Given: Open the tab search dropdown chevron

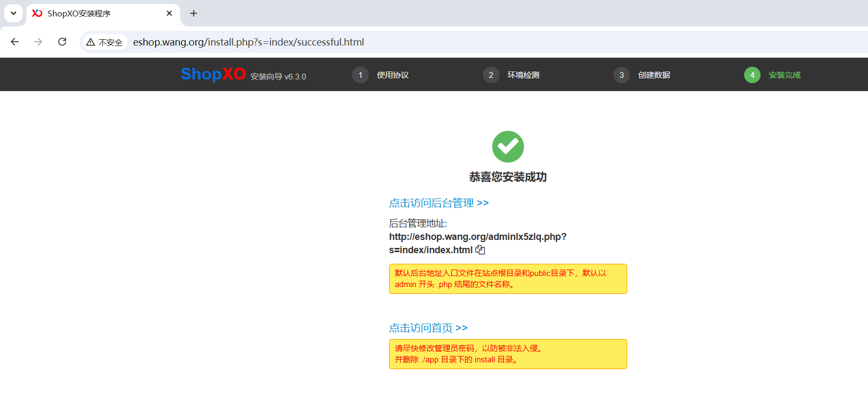Looking at the screenshot, I should 13,13.
